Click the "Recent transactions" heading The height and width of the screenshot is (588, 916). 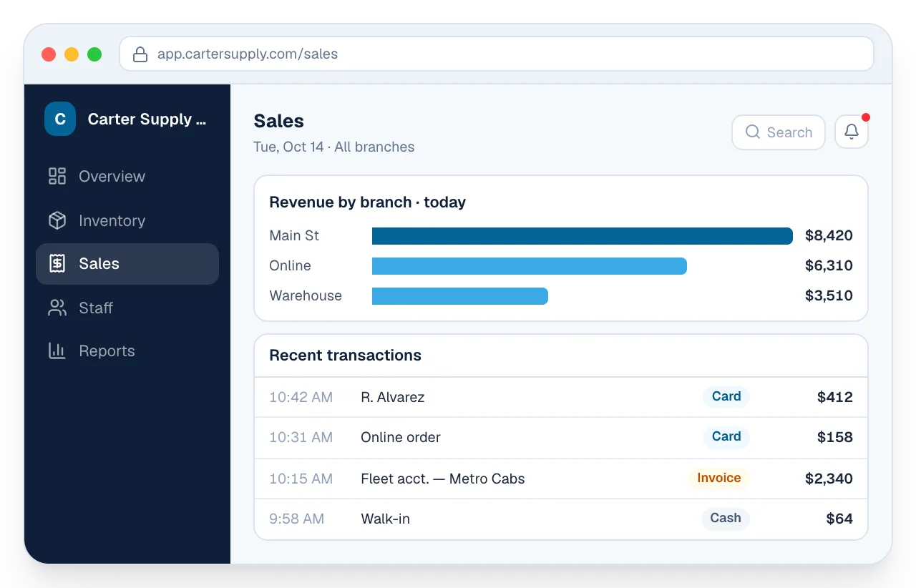[x=345, y=356]
